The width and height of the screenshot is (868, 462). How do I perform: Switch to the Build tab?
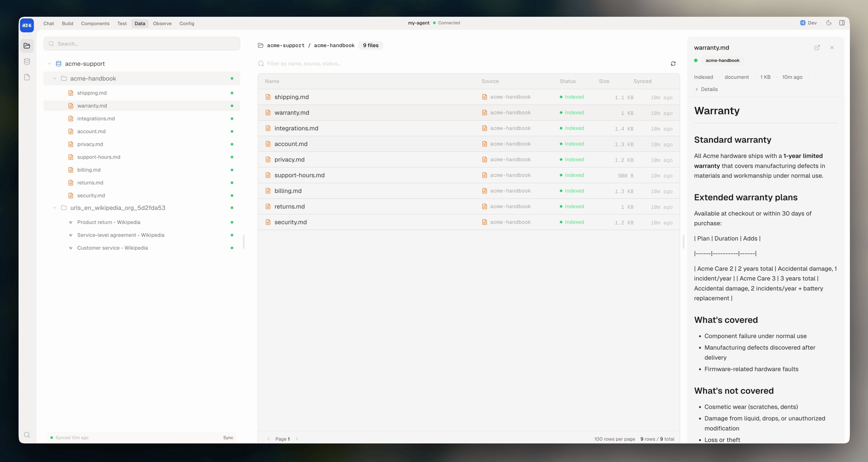67,23
